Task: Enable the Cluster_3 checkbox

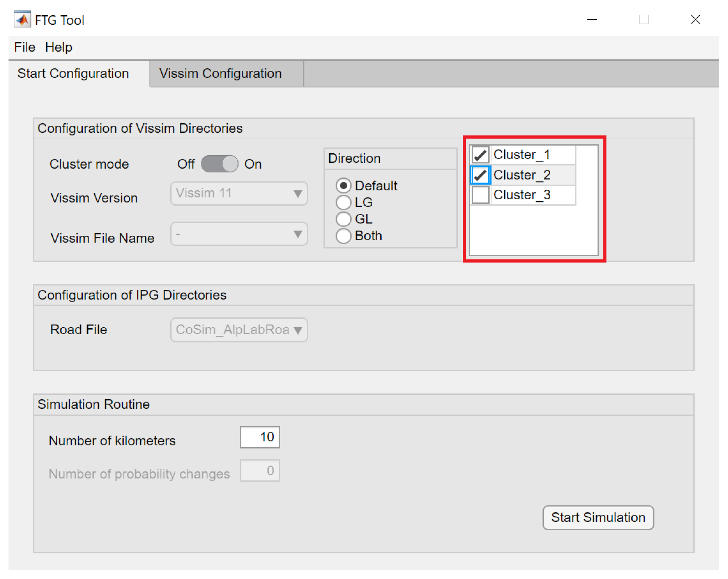Action: (x=480, y=195)
